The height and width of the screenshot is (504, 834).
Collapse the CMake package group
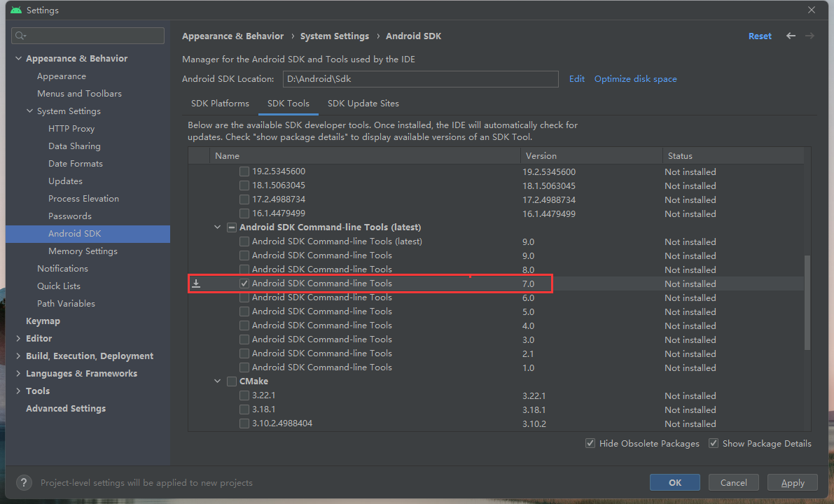pyautogui.click(x=218, y=381)
